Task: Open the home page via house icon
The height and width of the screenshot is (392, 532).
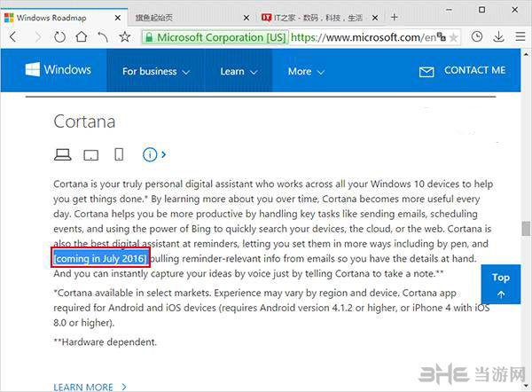Action: tap(81, 36)
